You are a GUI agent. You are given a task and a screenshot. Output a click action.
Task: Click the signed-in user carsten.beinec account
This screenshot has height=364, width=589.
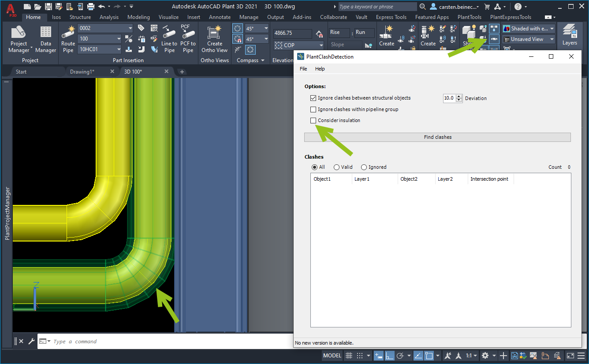[x=455, y=7]
